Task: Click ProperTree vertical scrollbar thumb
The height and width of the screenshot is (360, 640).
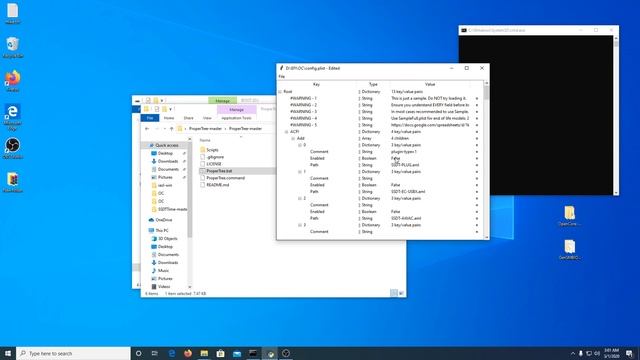Action: [487, 93]
